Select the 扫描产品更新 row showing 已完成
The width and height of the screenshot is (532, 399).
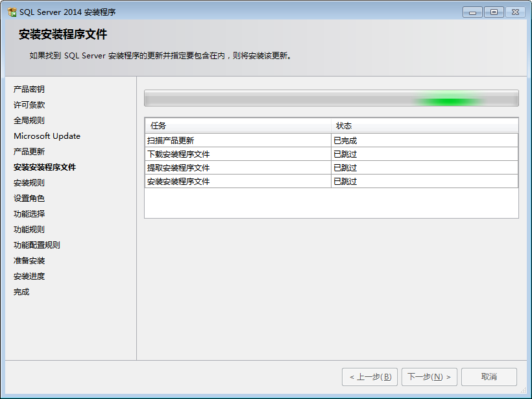tap(260, 139)
